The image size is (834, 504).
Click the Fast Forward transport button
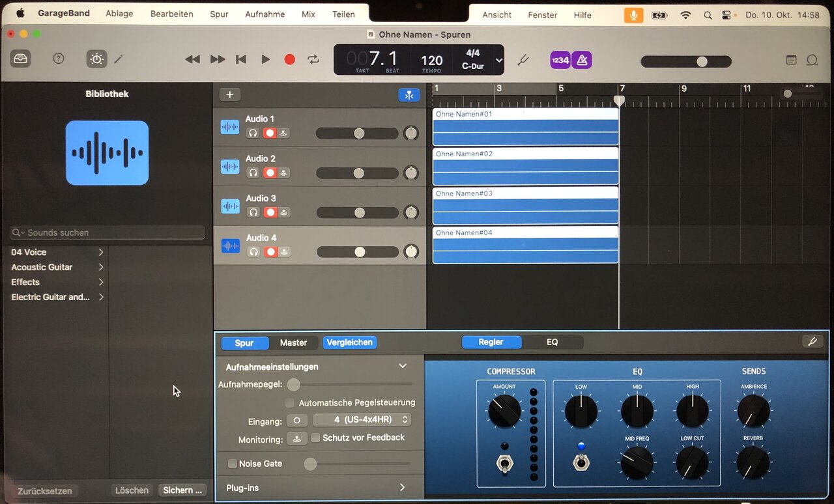(218, 59)
